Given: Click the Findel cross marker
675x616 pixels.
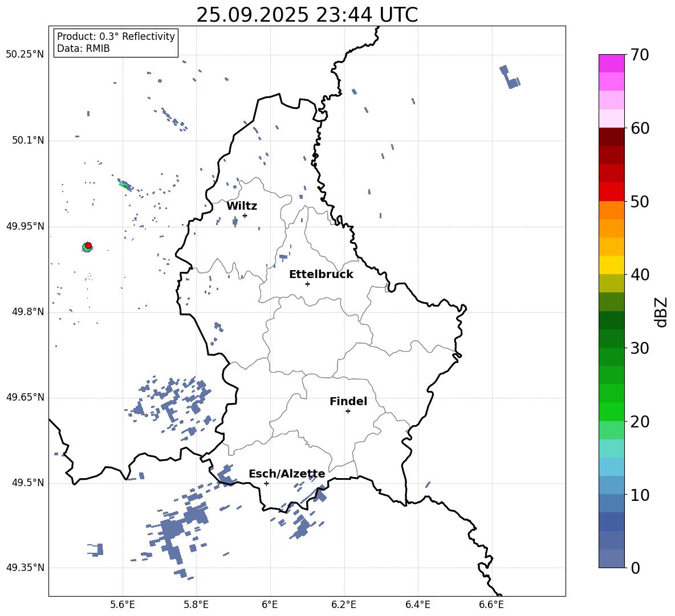Looking at the screenshot, I should coord(348,411).
